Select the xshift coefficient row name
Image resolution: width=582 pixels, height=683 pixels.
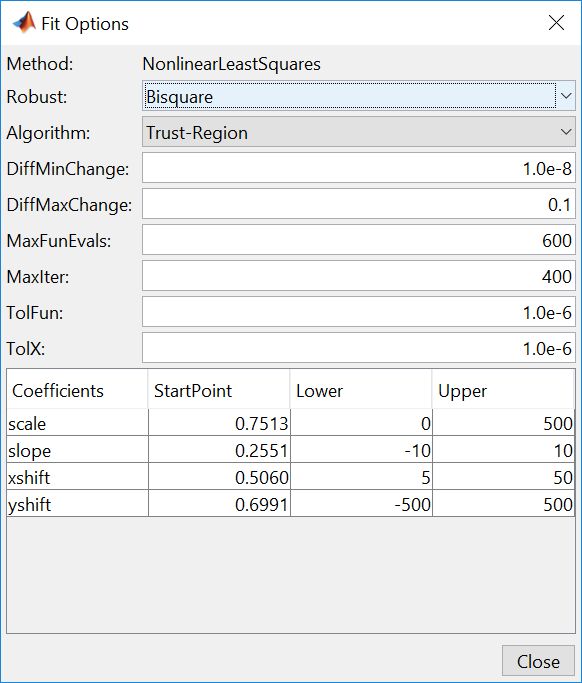[78, 477]
